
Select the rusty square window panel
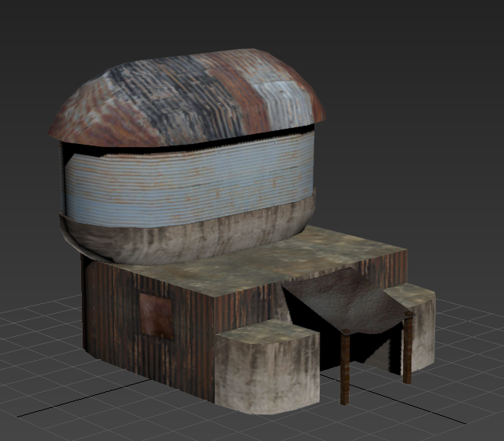pyautogui.click(x=156, y=315)
